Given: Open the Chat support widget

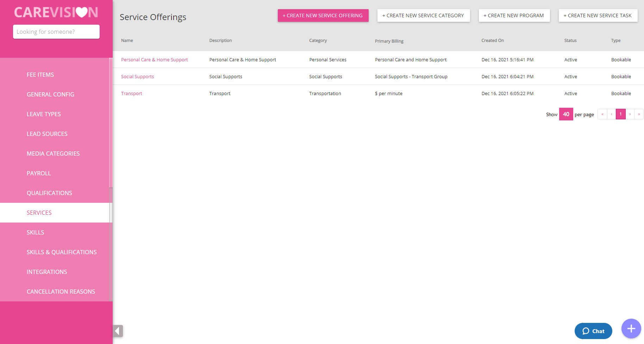Looking at the screenshot, I should point(593,331).
